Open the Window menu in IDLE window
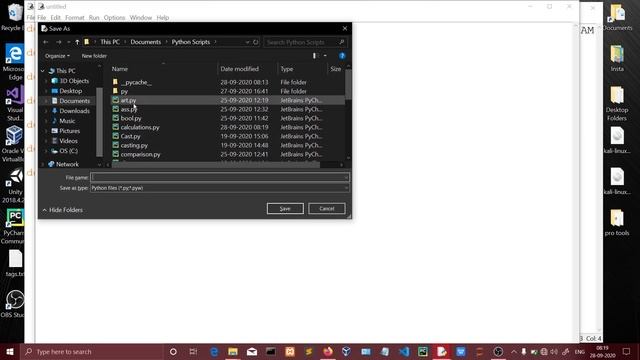 141,18
